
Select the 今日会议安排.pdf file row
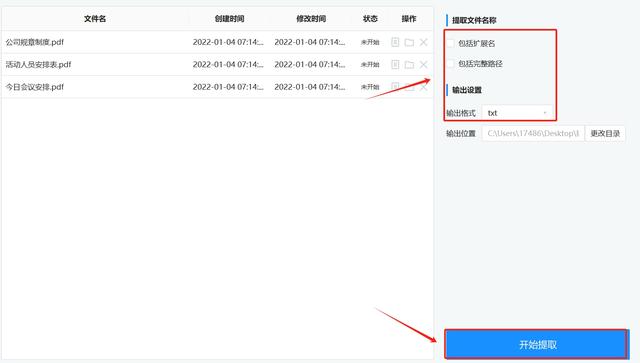pyautogui.click(x=217, y=87)
